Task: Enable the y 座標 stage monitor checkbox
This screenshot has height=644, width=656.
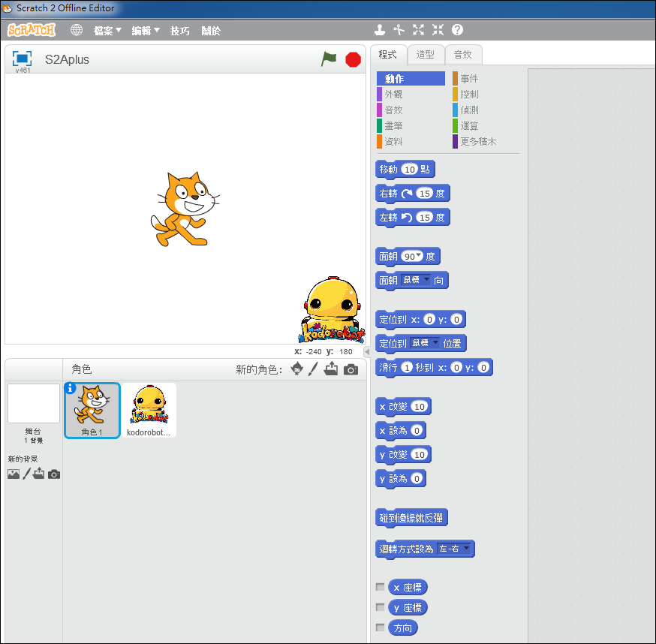Action: point(380,607)
